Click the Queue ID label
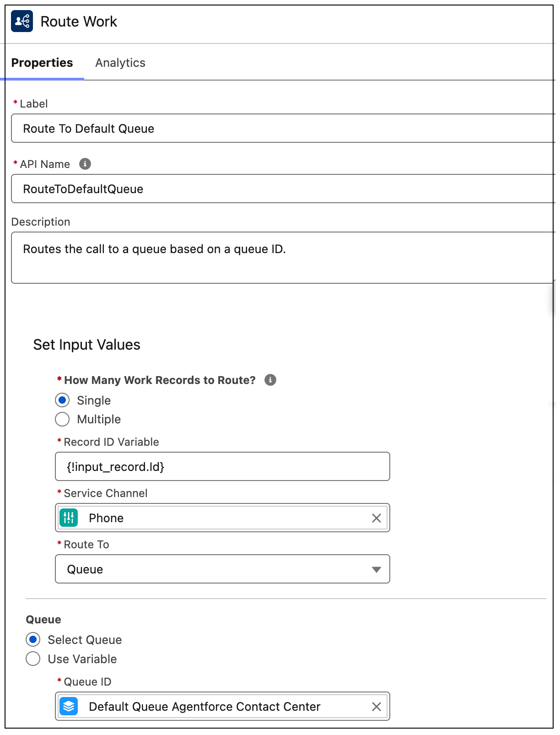Viewport: 560px width, 735px height. pos(87,682)
